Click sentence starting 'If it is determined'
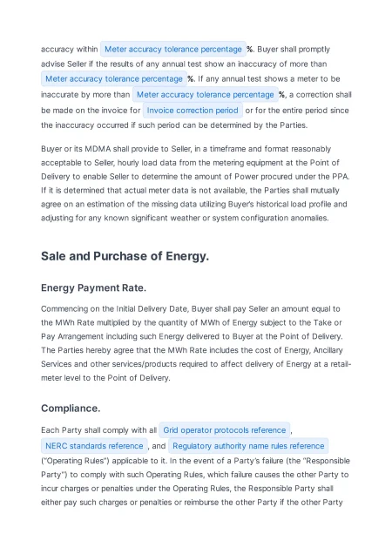 coord(194,204)
